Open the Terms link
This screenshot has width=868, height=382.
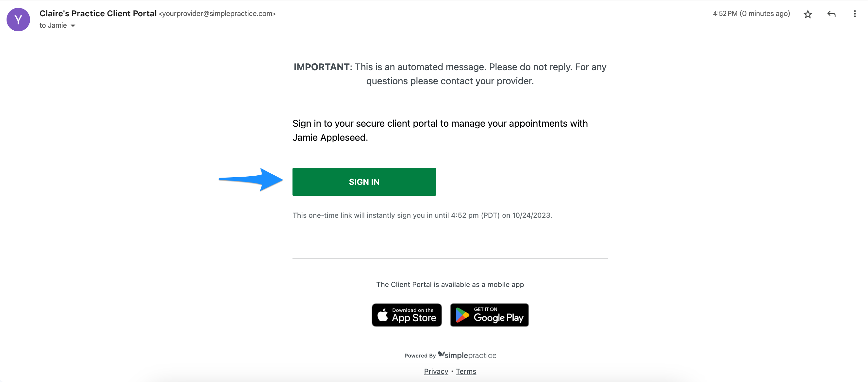point(466,371)
